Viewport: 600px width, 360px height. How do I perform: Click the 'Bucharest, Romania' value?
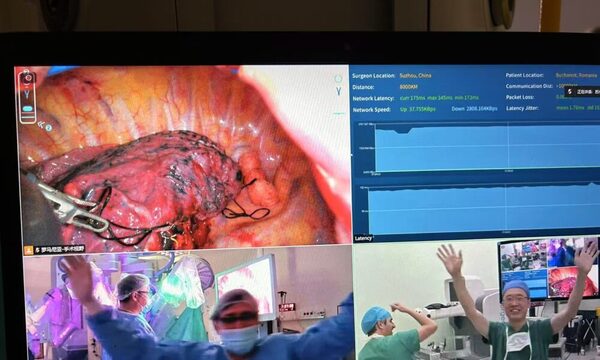tap(576, 75)
